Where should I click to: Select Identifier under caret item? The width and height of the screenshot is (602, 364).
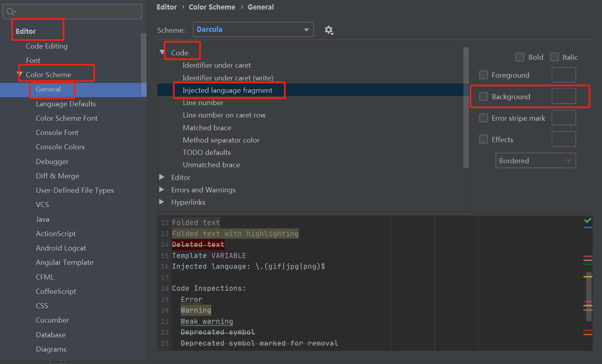(x=217, y=65)
